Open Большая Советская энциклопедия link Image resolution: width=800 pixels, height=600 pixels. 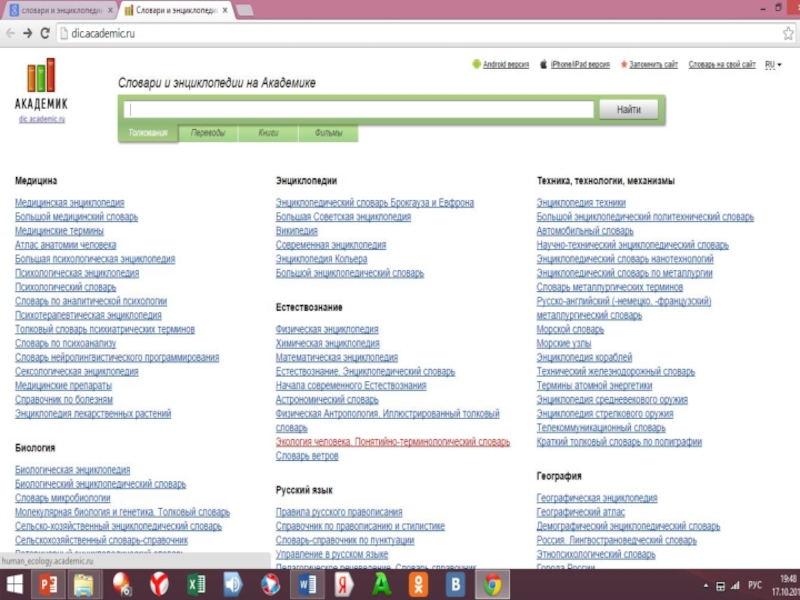(343, 217)
